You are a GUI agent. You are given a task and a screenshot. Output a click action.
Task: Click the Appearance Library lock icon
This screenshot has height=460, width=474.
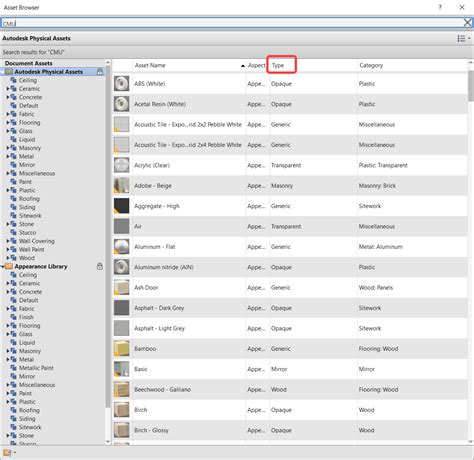pos(100,266)
